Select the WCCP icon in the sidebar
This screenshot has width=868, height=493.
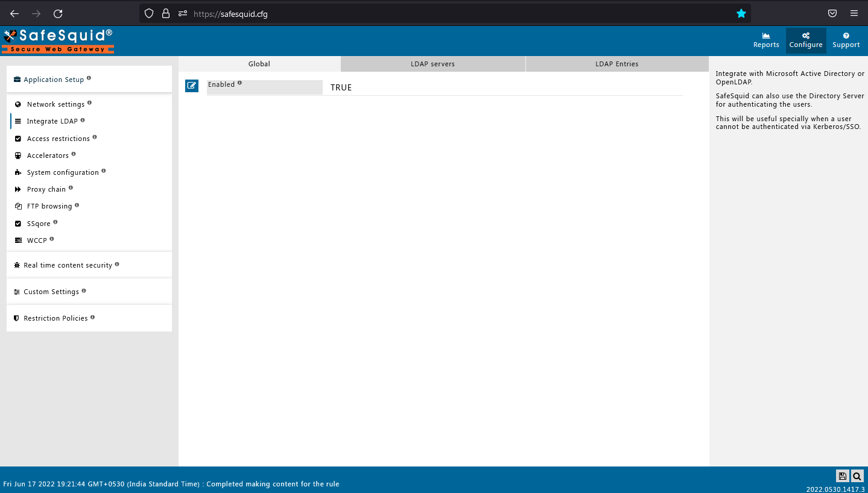pyautogui.click(x=17, y=240)
